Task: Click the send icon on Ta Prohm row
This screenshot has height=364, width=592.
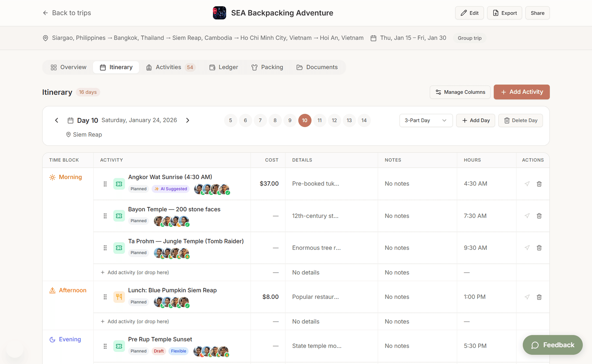Action: click(527, 248)
